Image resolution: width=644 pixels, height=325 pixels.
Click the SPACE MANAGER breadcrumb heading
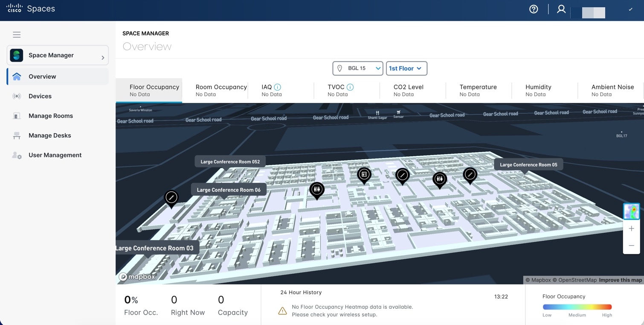[x=146, y=33]
